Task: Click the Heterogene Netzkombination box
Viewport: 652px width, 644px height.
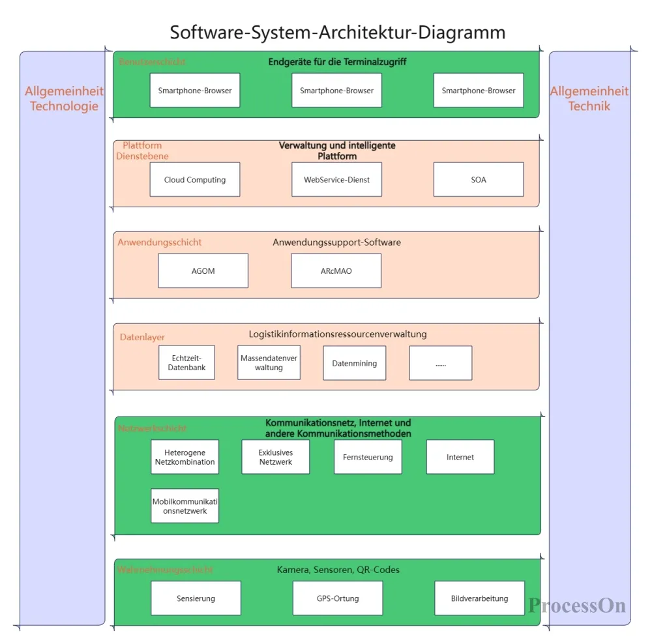Action: click(x=185, y=457)
